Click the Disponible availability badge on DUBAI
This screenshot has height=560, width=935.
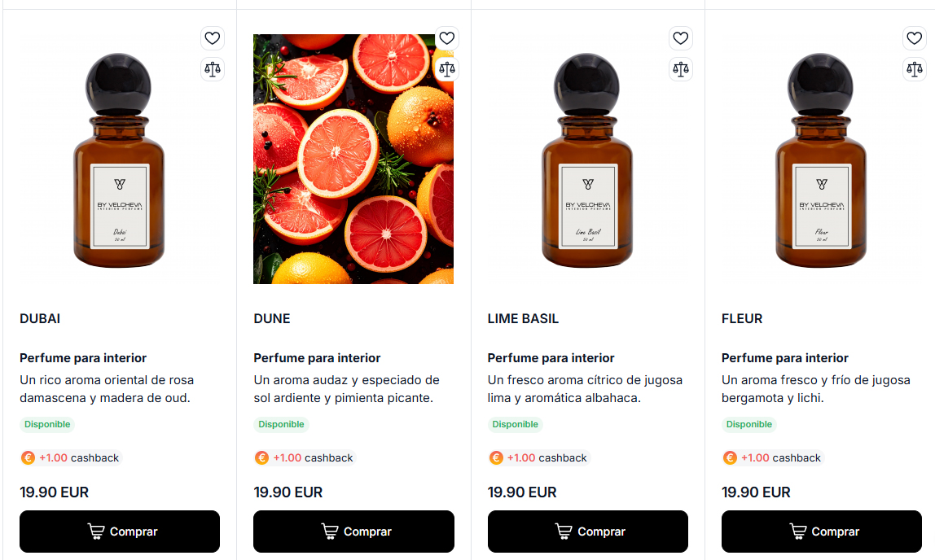pyautogui.click(x=46, y=424)
